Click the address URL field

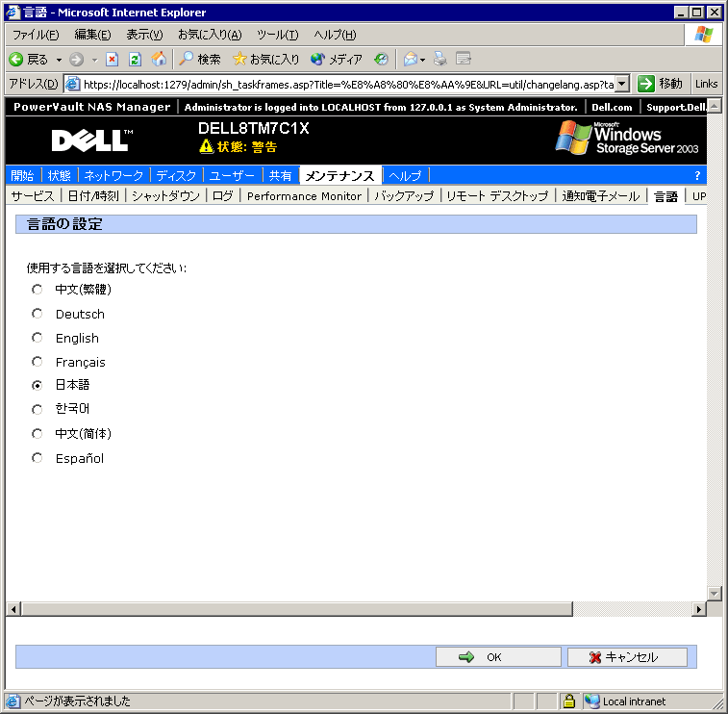[x=348, y=84]
